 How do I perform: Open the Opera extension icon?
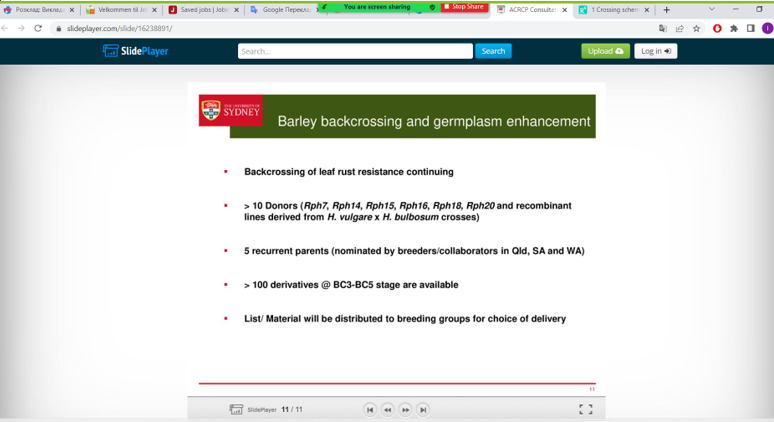pos(717,29)
